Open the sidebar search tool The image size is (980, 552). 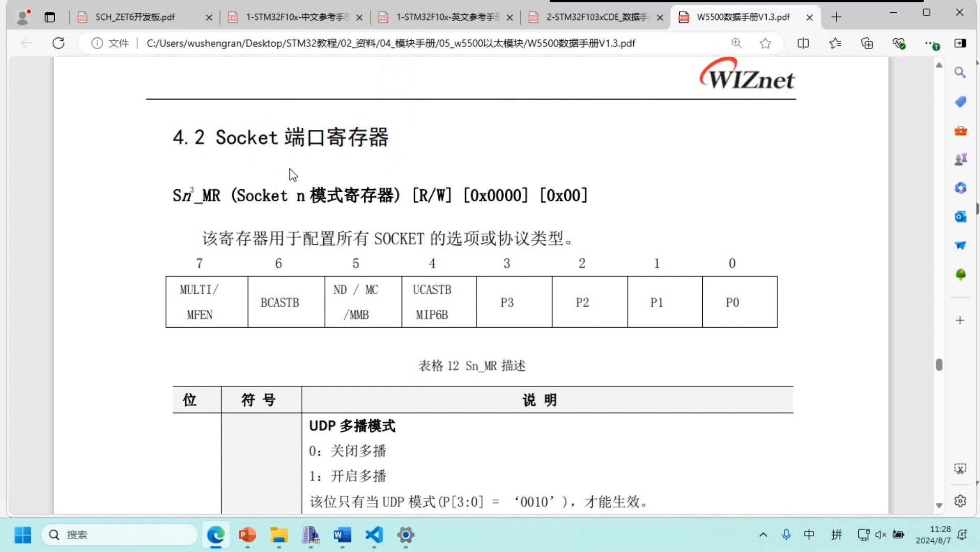tap(960, 73)
